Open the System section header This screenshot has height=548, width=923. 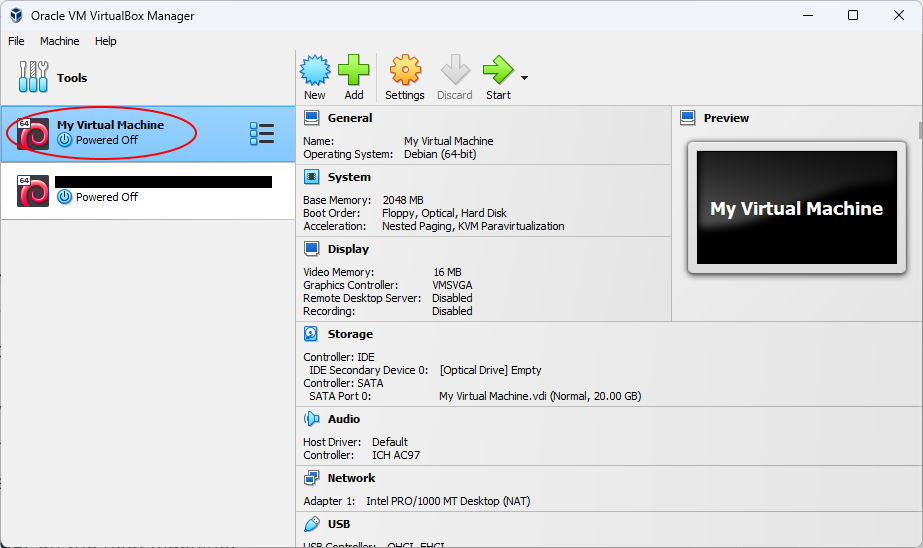point(348,177)
